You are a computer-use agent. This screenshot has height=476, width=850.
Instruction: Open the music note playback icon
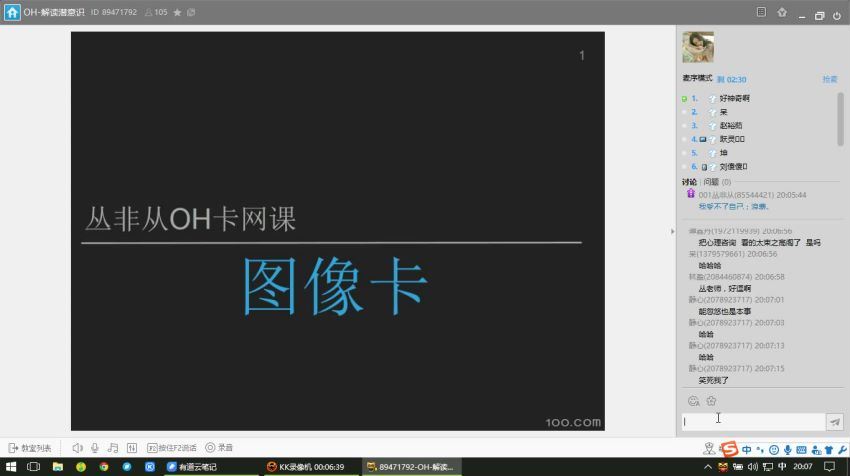pyautogui.click(x=113, y=448)
